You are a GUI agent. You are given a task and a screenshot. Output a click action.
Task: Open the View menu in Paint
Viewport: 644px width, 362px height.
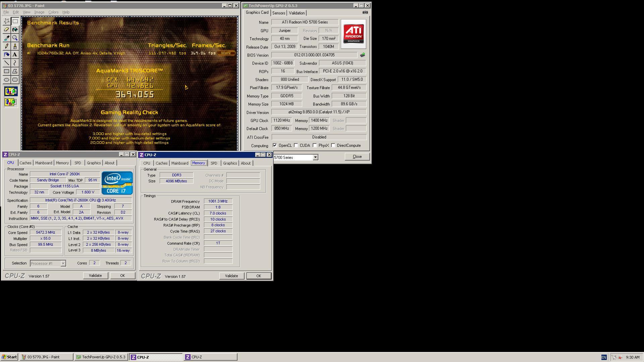[26, 12]
